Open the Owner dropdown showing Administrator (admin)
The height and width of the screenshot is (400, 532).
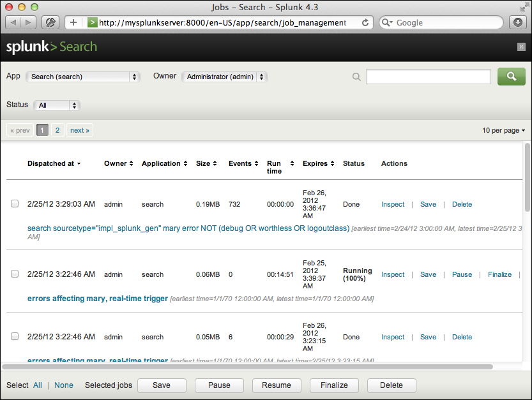coord(224,77)
